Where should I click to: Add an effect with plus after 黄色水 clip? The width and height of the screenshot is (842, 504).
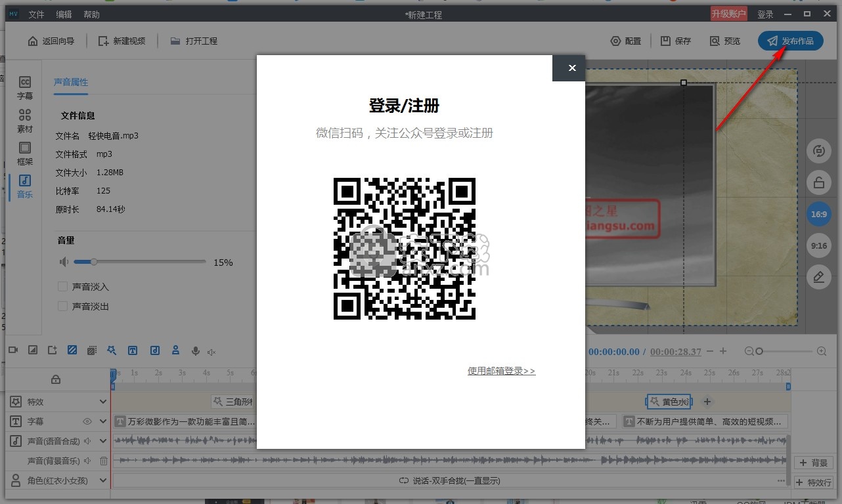pyautogui.click(x=707, y=402)
